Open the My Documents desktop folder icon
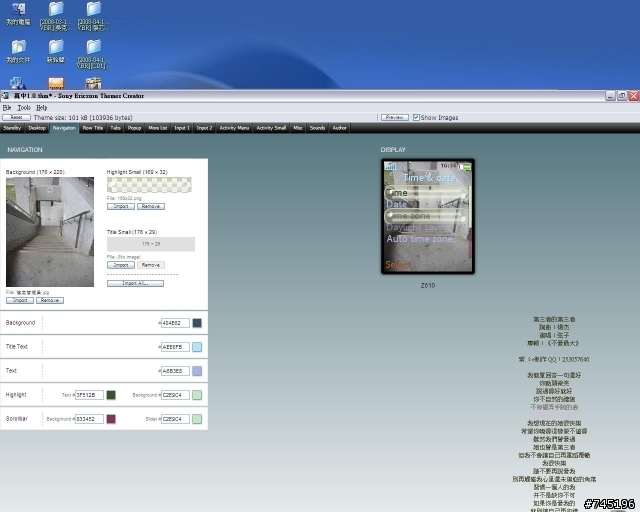The height and width of the screenshot is (512, 640). click(x=18, y=51)
